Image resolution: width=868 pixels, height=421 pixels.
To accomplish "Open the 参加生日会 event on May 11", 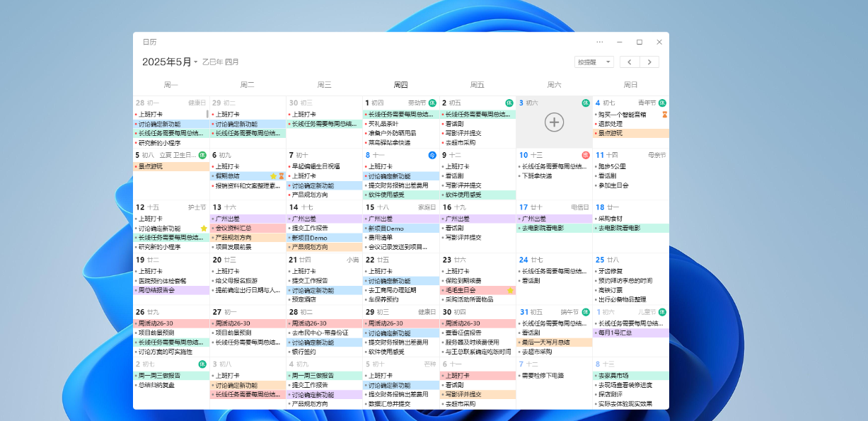I will point(630,185).
